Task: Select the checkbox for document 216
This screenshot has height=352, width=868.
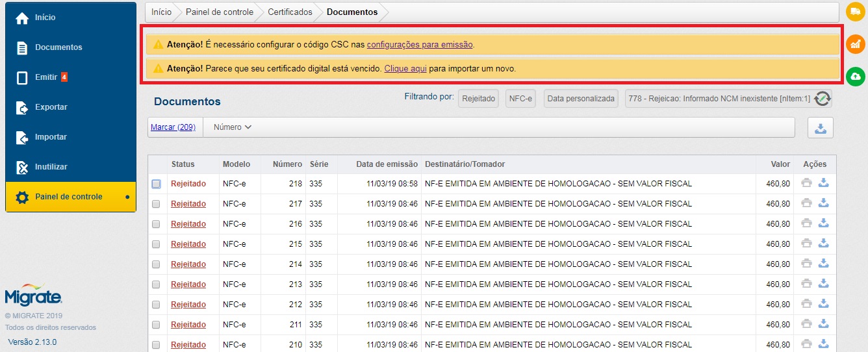Action: pos(156,224)
